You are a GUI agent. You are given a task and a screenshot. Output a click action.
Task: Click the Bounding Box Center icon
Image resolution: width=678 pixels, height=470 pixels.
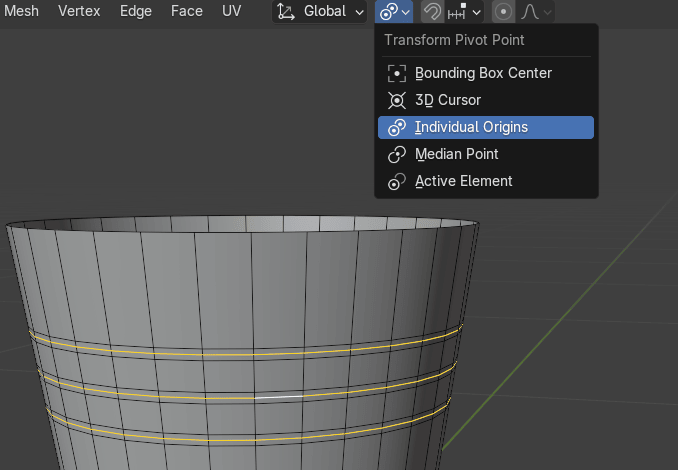397,73
